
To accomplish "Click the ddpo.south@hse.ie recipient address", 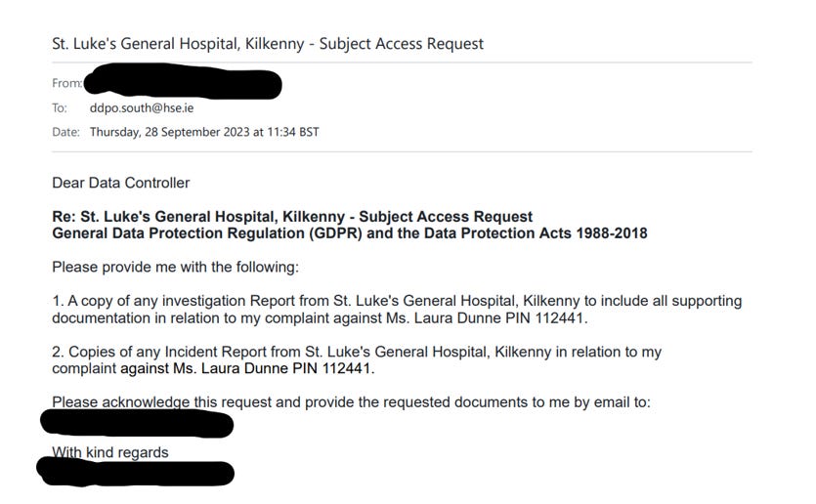I will [142, 107].
